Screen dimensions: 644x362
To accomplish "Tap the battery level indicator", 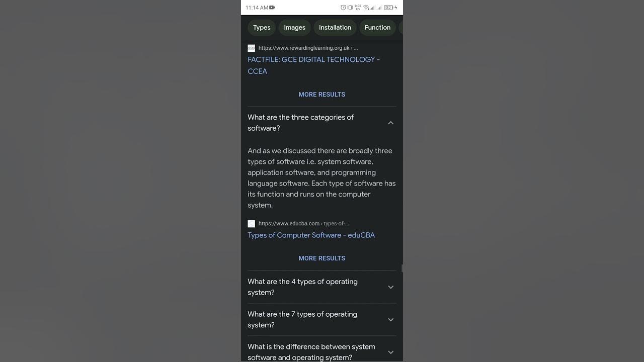I will (x=388, y=8).
